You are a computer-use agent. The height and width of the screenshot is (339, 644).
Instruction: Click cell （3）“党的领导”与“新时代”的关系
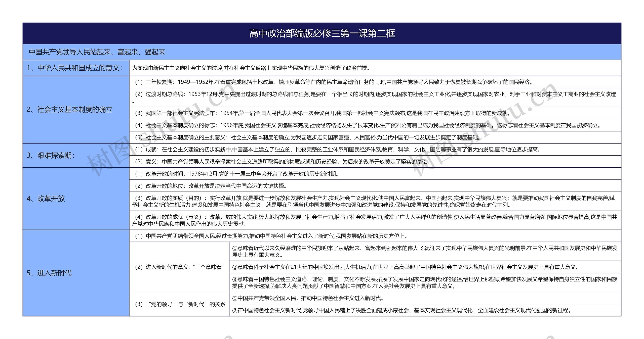pos(179,304)
